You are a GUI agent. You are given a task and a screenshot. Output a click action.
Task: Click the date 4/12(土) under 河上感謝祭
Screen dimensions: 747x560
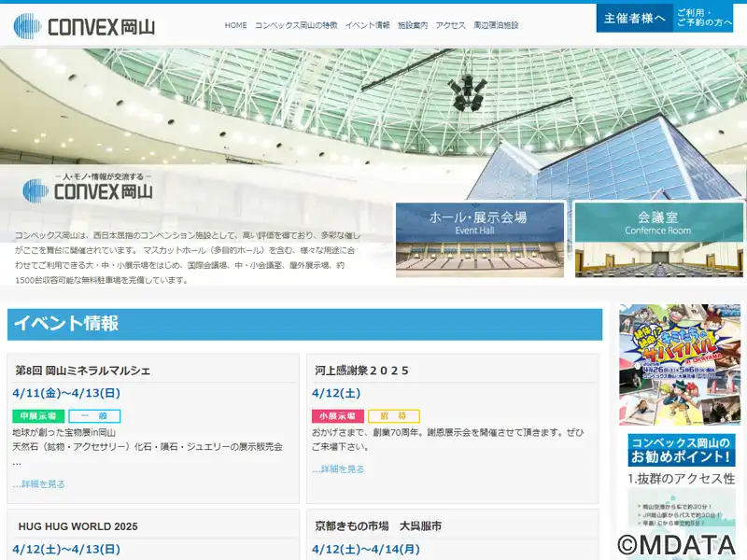[336, 393]
